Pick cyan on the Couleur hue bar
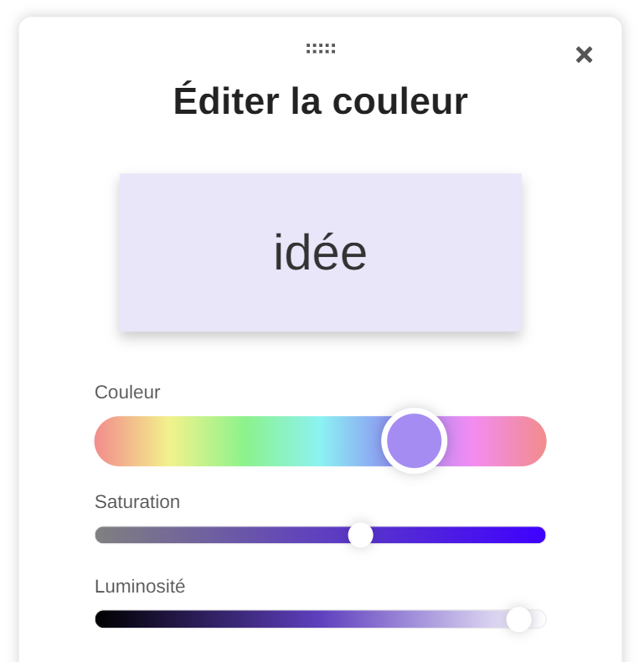Image resolution: width=644 pixels, height=662 pixels. (x=321, y=441)
